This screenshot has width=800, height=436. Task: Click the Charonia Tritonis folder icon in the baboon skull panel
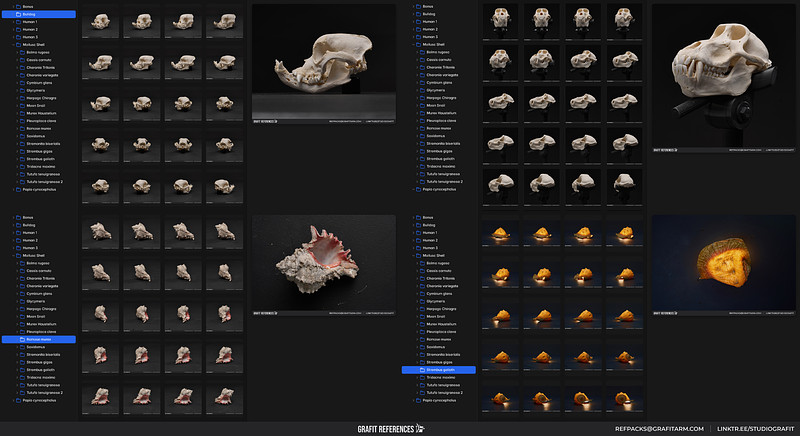pos(422,67)
